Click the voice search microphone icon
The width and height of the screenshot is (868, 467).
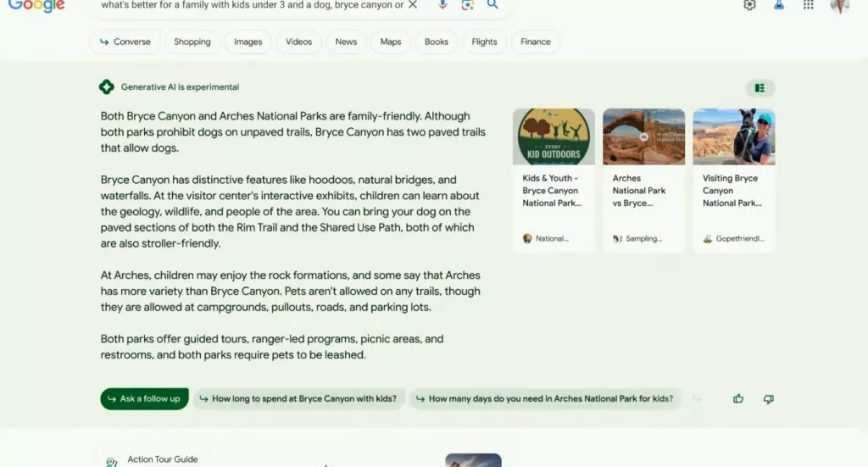point(442,5)
